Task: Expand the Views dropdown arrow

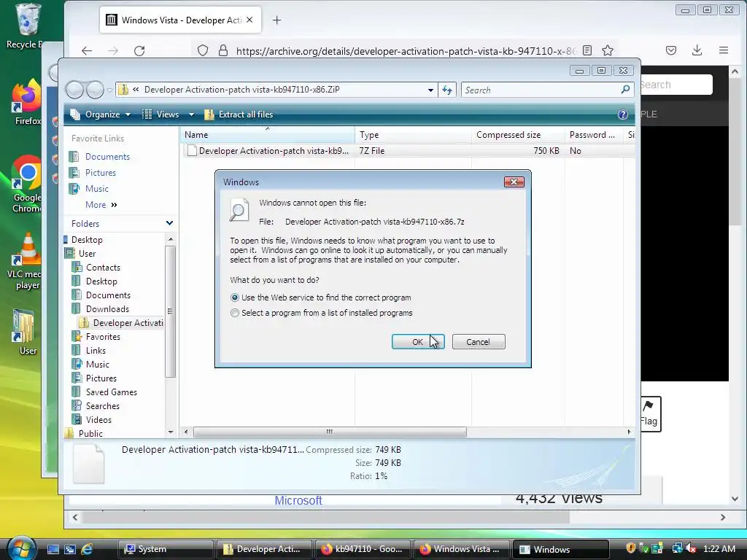Action: [x=191, y=114]
